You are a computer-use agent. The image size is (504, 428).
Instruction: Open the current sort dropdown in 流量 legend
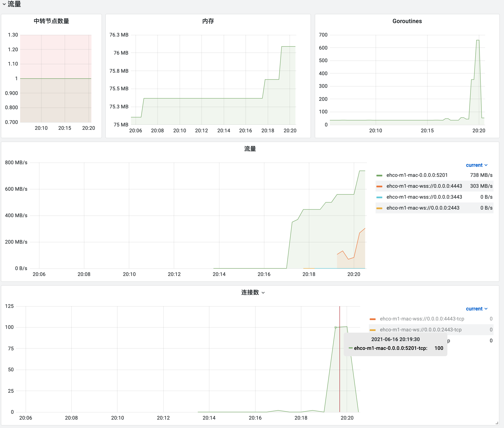click(476, 165)
